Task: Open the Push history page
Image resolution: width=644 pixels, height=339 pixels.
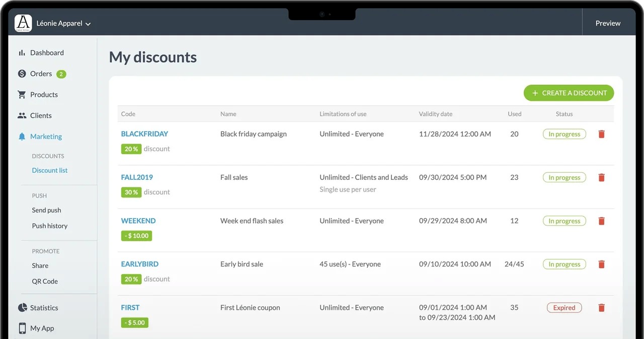Action: click(49, 226)
